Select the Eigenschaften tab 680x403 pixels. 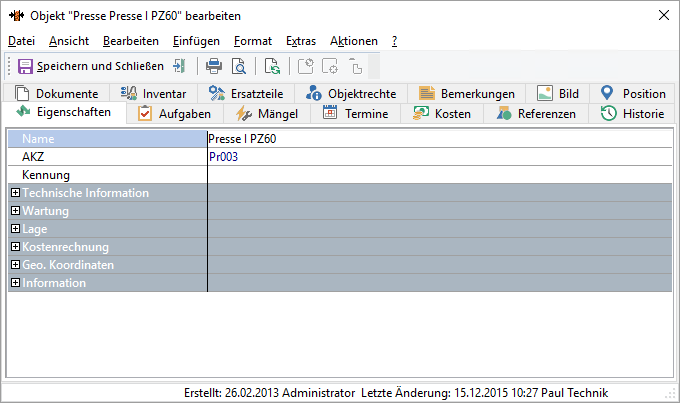coord(64,112)
